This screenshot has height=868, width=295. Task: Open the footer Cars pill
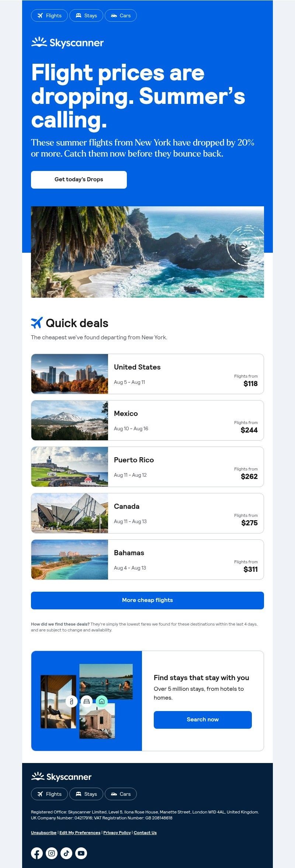coord(121,794)
